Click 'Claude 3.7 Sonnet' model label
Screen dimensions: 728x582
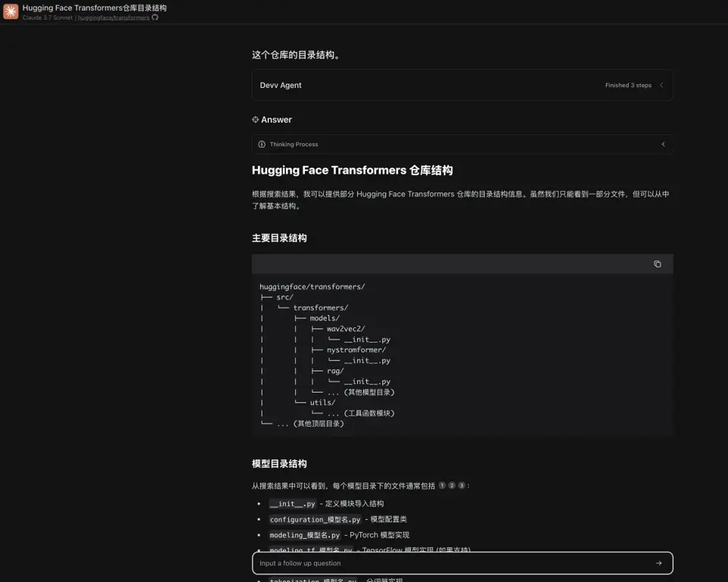(47, 17)
